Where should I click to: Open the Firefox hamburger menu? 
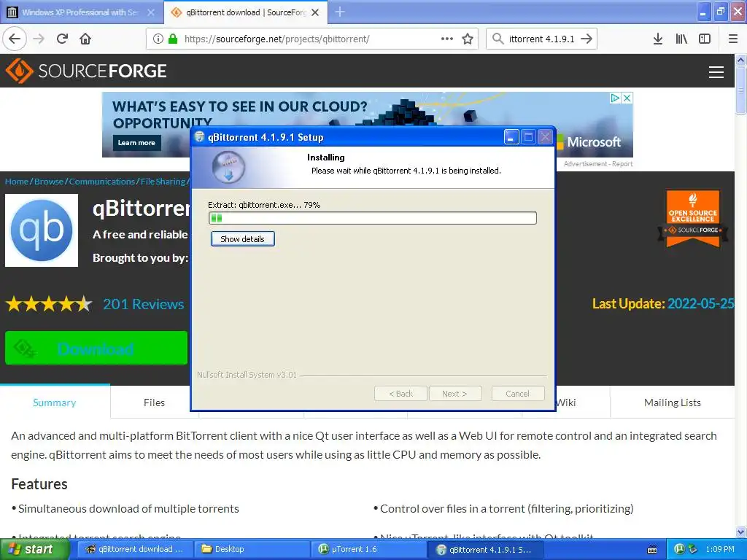coord(733,39)
